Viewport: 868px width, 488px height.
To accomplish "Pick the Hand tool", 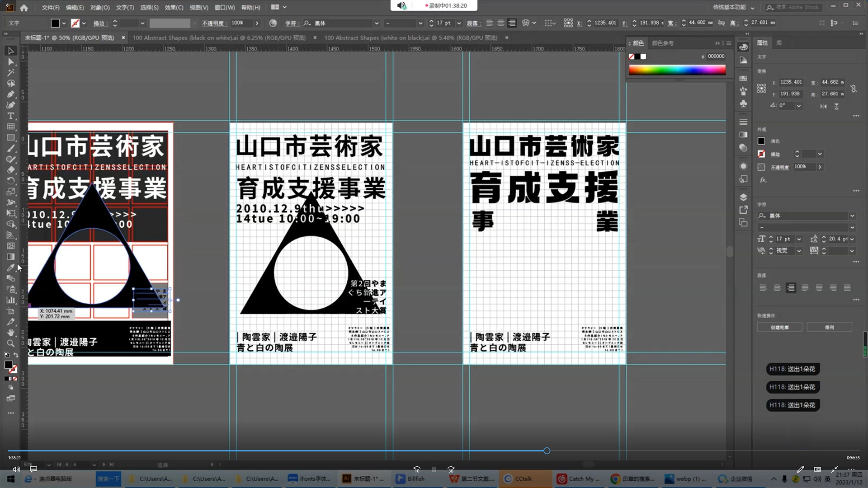I will [11, 333].
